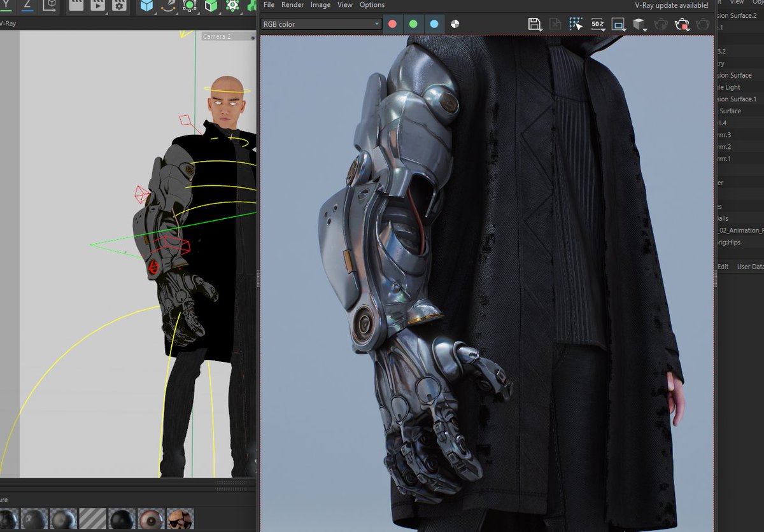Click the green Extrude generator cube
764x532 pixels.
pos(211,5)
